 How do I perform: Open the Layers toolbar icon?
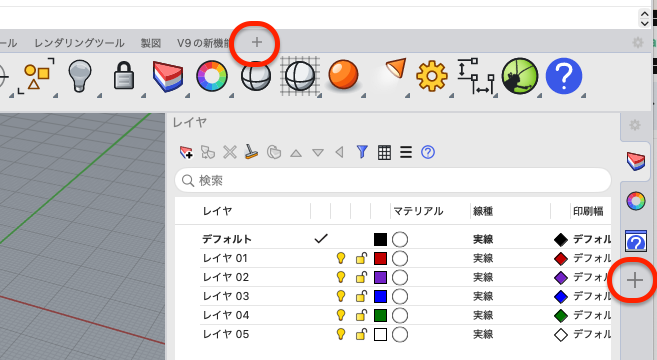[x=168, y=76]
